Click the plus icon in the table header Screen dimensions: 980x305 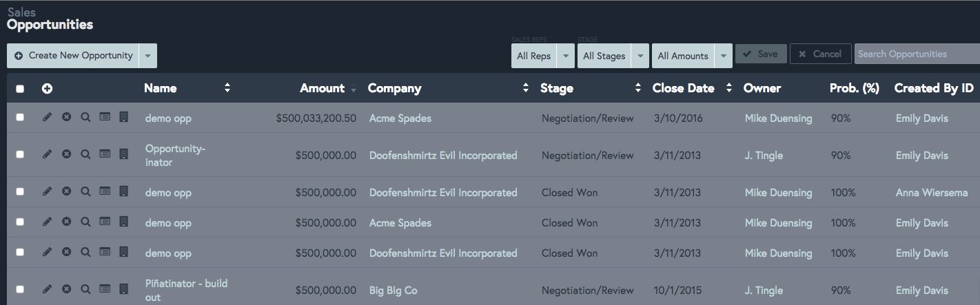(47, 88)
